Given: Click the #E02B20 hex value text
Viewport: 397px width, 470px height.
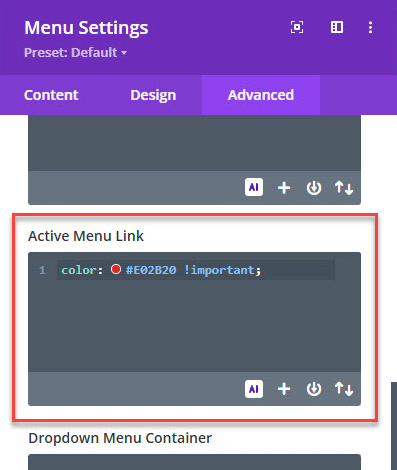Looking at the screenshot, I should coord(151,270).
